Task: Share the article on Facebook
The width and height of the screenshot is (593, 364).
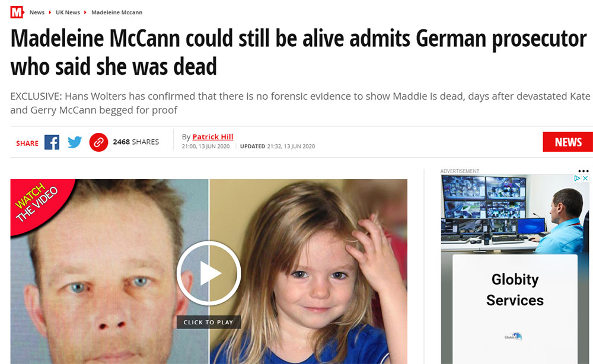Action: (52, 142)
